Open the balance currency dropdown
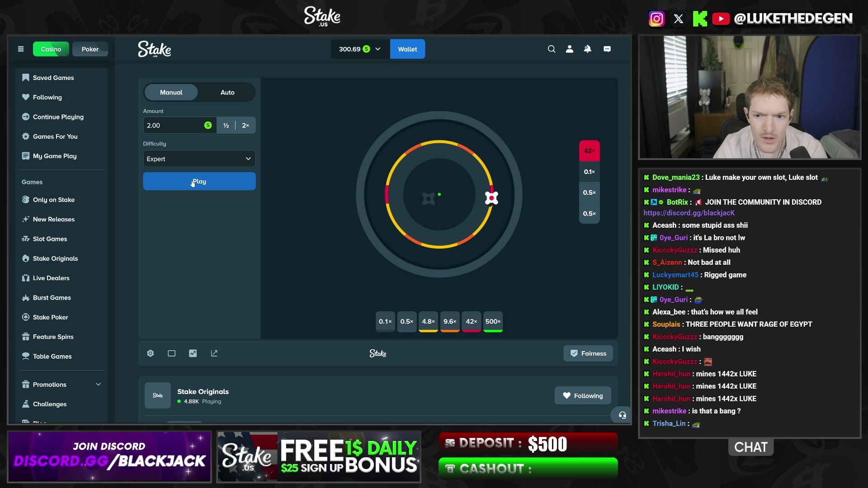This screenshot has width=868, height=488. pyautogui.click(x=360, y=49)
